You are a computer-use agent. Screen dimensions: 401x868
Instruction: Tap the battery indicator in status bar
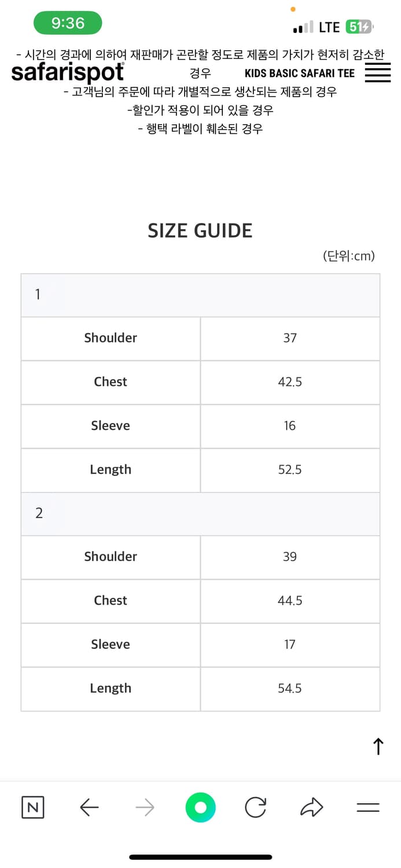click(360, 27)
